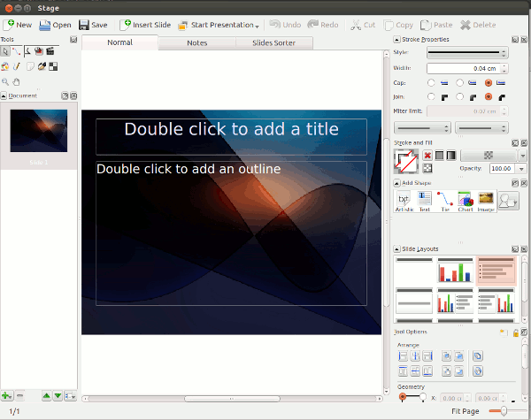
Task: Select the first Join radio option
Action: pos(431,96)
